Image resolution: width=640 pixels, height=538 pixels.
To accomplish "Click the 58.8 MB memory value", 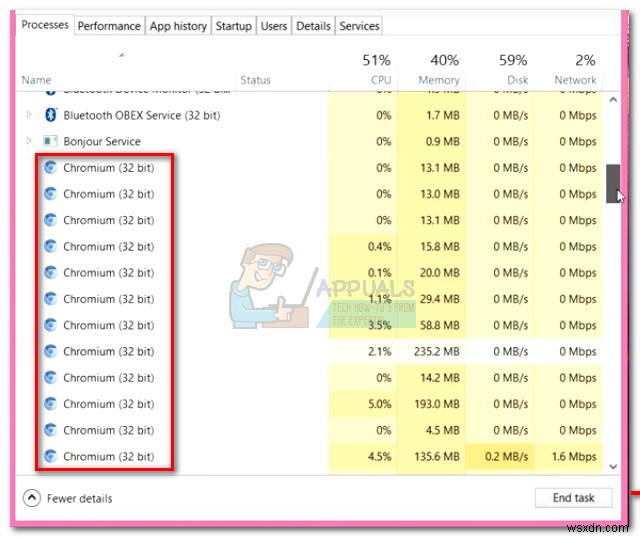I will point(440,325).
